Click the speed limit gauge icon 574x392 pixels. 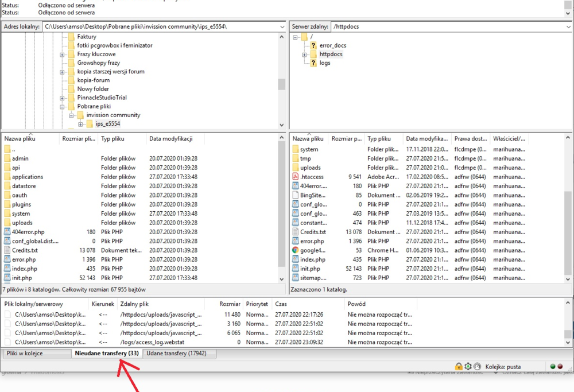pos(478,366)
